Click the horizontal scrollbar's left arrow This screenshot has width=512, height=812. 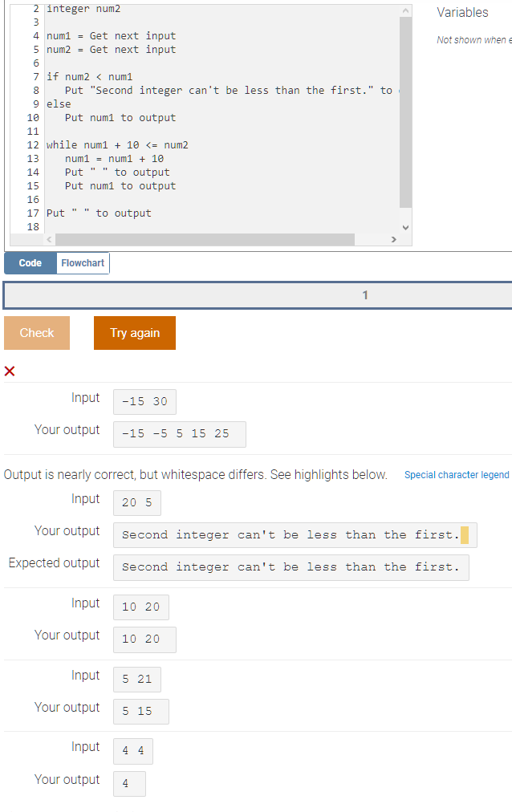(50, 239)
